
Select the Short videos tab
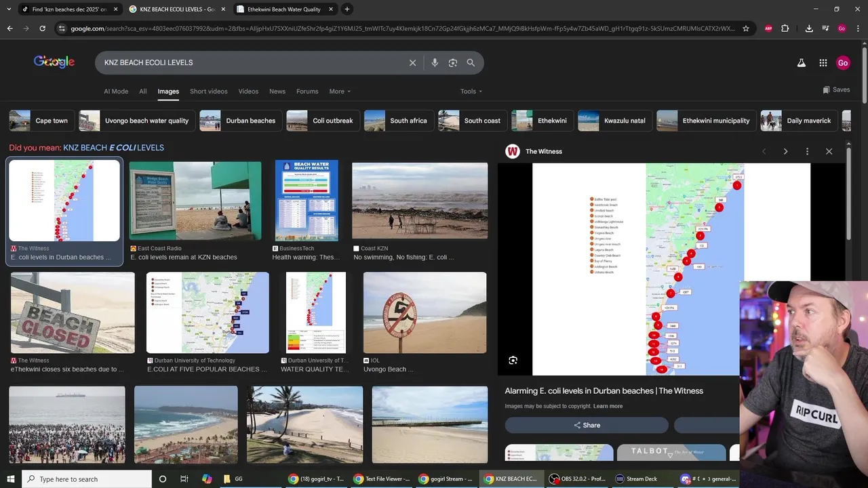(x=209, y=91)
